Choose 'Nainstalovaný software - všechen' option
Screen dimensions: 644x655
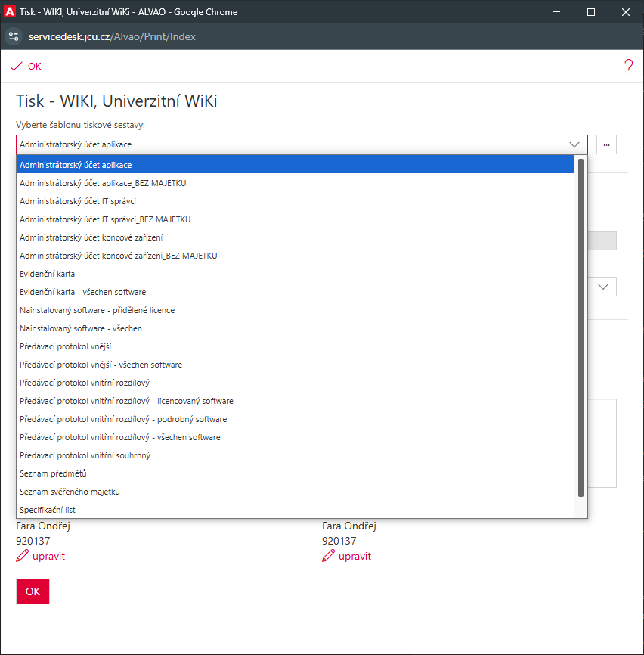click(81, 328)
